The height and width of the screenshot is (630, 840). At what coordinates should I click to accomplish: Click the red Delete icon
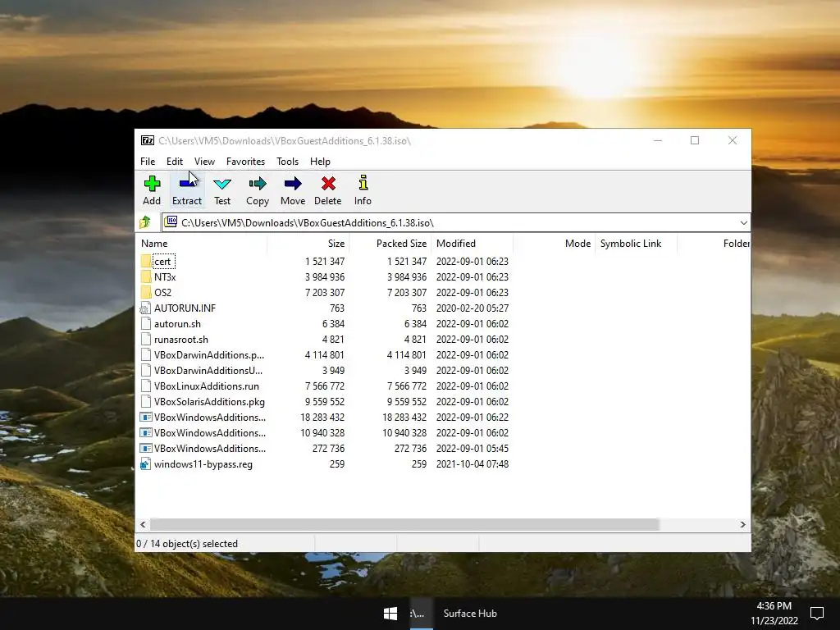[328, 184]
